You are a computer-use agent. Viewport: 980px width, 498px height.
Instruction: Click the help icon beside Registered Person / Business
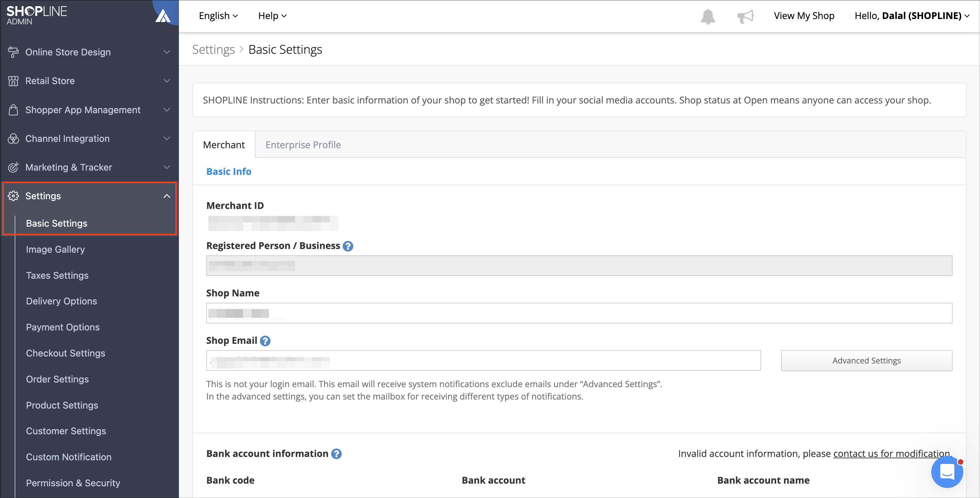[x=348, y=246]
